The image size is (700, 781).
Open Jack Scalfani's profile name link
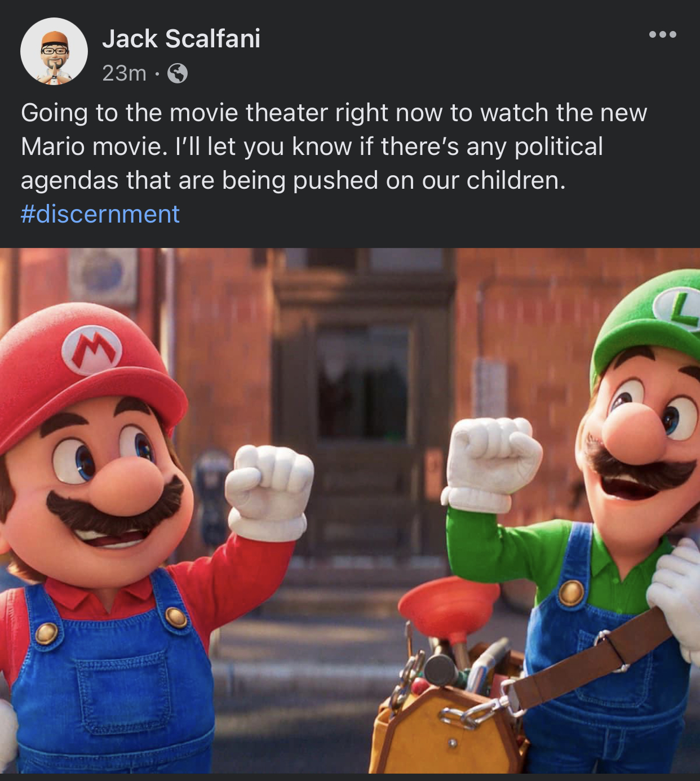click(181, 39)
